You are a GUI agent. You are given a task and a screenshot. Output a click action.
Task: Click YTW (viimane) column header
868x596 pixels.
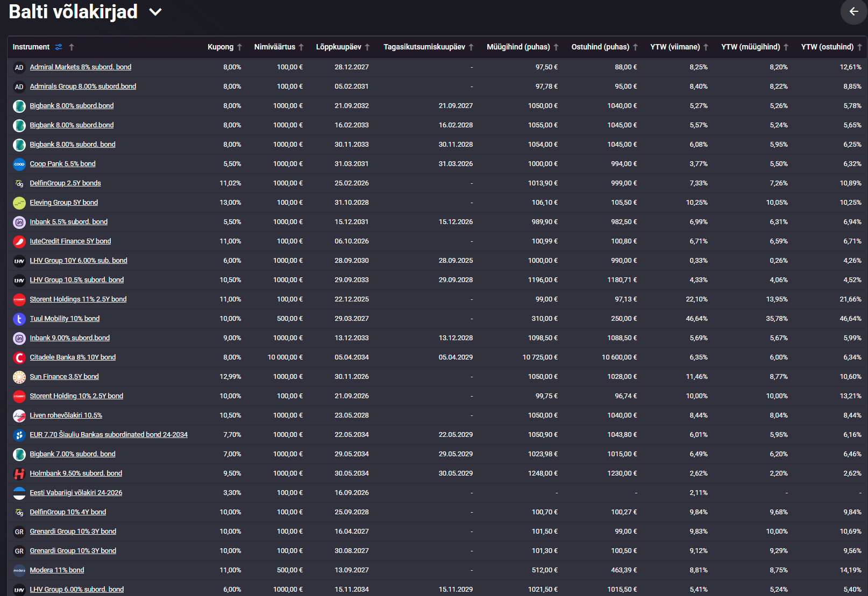pyautogui.click(x=675, y=47)
